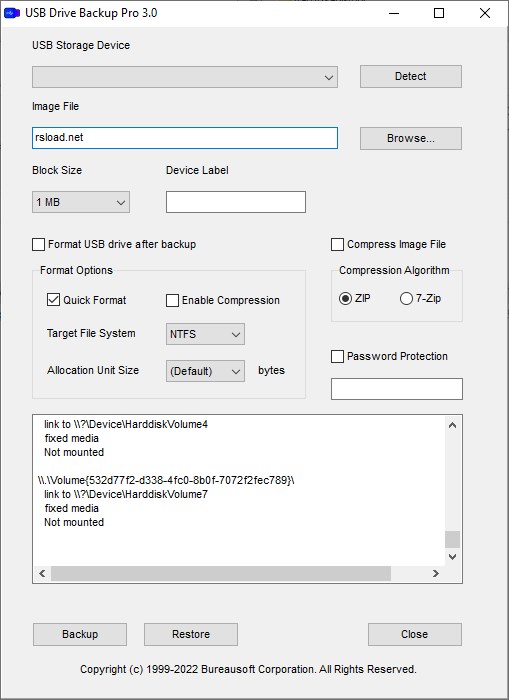Click the Device Label text box
The image size is (509, 700).
(x=236, y=202)
